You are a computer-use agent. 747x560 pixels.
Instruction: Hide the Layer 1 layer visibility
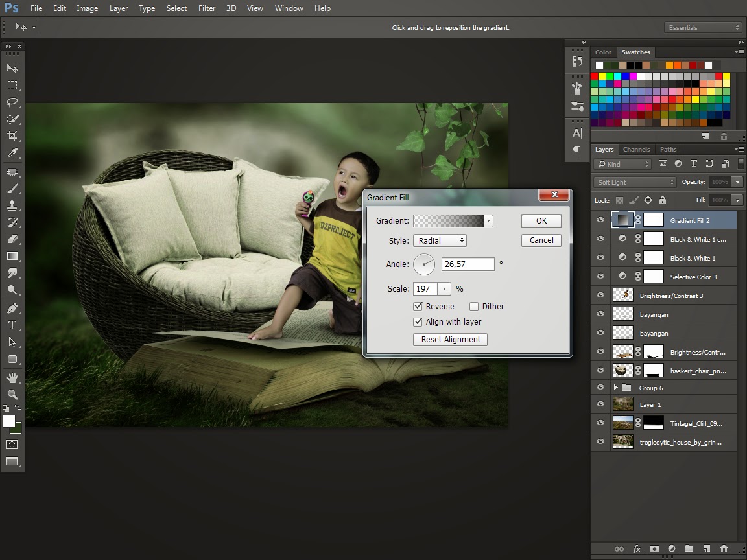coord(600,404)
